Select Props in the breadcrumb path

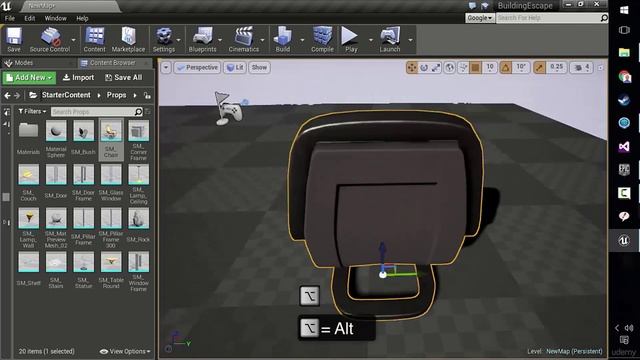(x=116, y=95)
